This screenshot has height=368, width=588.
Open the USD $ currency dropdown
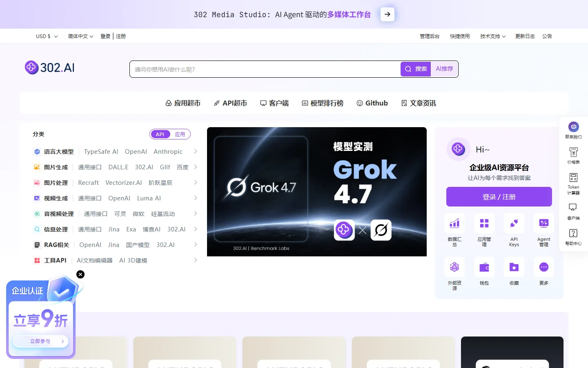click(x=47, y=36)
